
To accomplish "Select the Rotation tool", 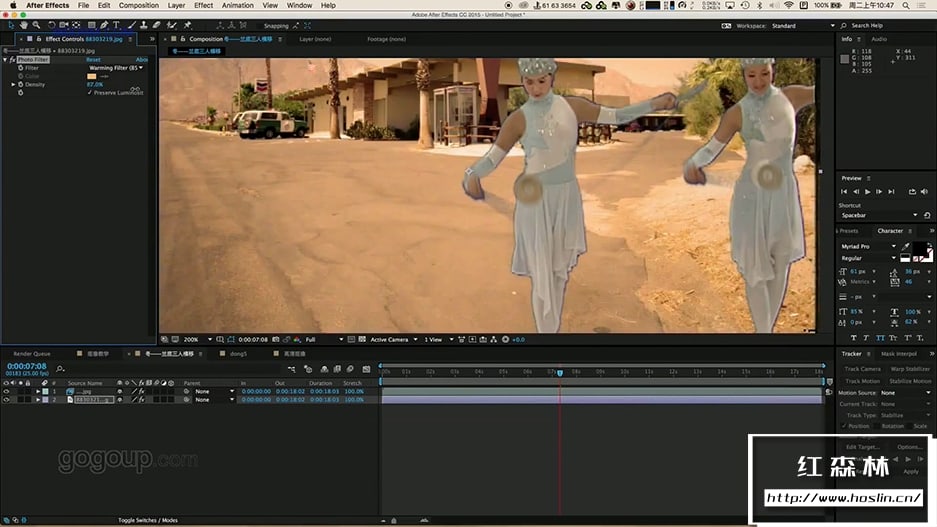I will [x=51, y=25].
